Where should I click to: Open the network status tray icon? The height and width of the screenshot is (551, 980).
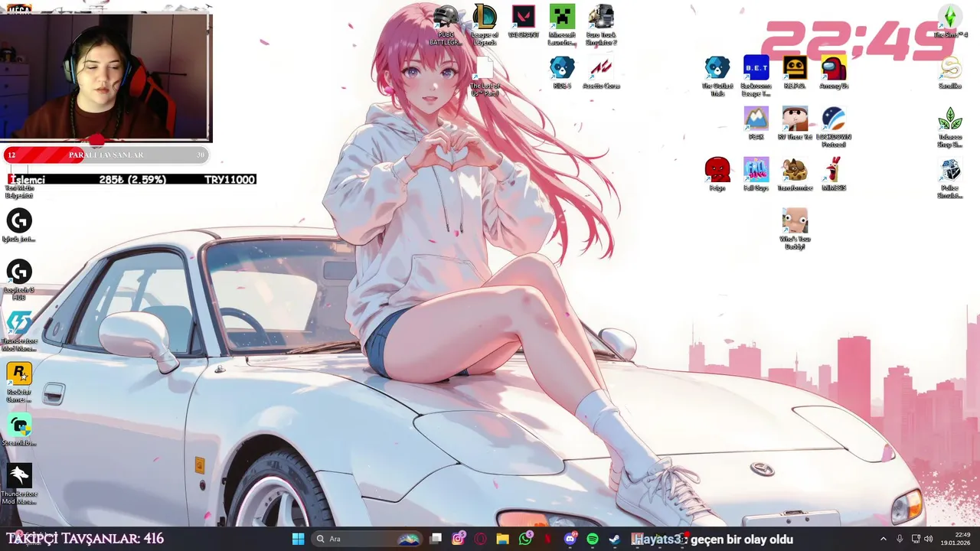916,539
